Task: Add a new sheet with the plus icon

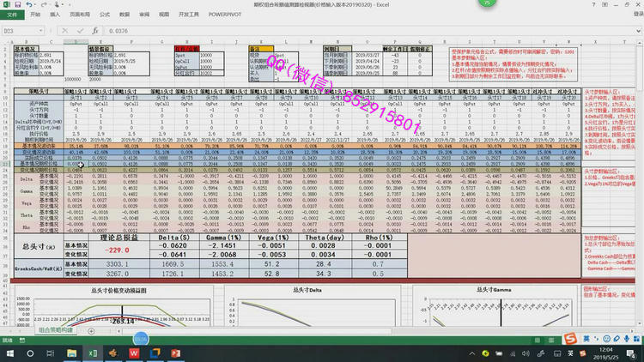Action: click(x=91, y=330)
